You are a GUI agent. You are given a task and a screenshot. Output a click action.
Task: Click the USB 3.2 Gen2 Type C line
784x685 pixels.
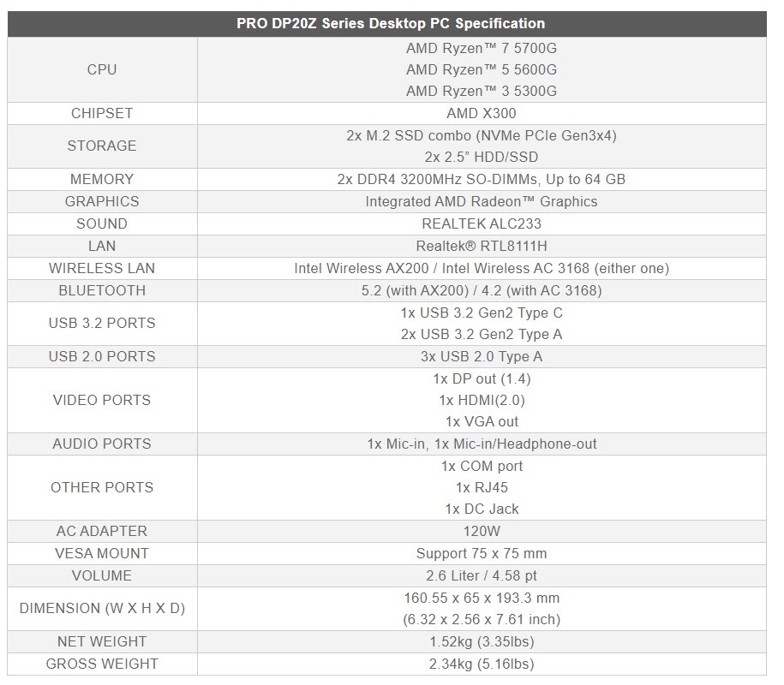481,313
